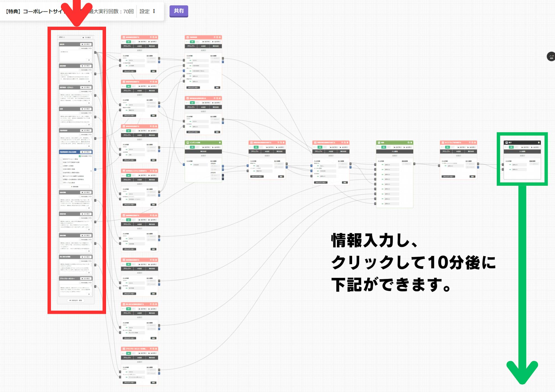Duplicate the top-left pink prompt node via copy icon

(x=153, y=37)
